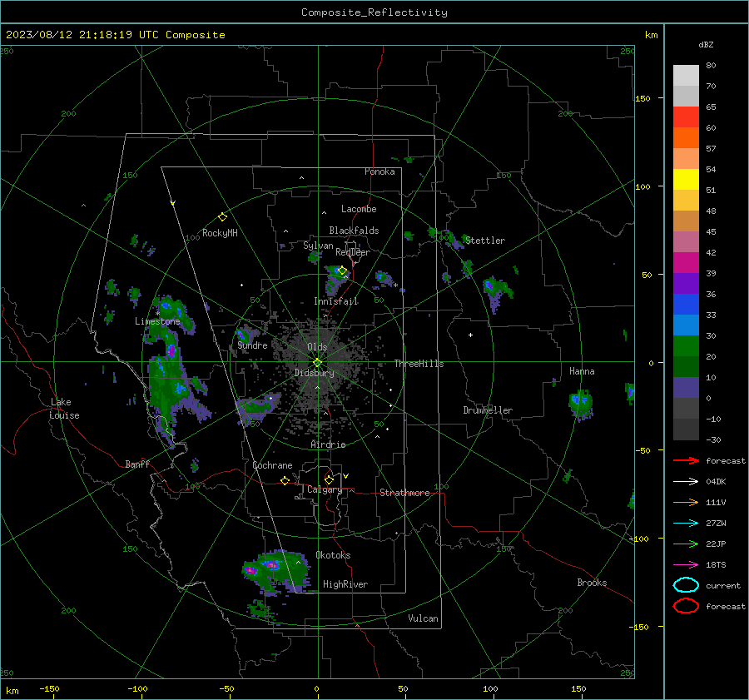The width and height of the screenshot is (749, 700).
Task: Click the orange 111V arrow in legend
Action: (686, 502)
